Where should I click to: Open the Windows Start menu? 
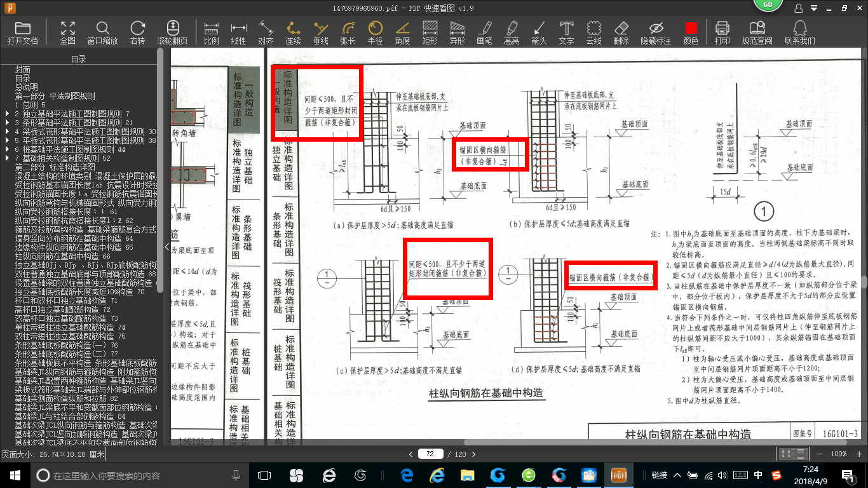tap(15, 475)
